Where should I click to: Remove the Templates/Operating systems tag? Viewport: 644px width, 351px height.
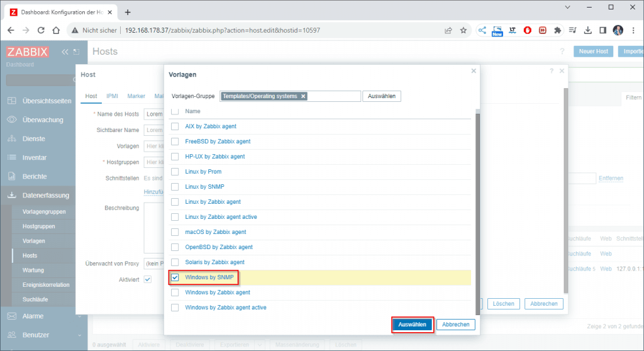(303, 96)
